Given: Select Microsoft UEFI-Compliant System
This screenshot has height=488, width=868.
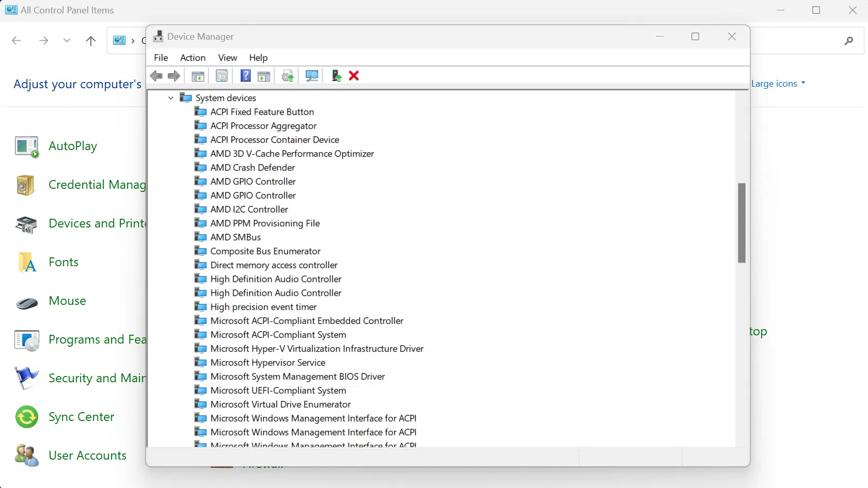Looking at the screenshot, I should [x=278, y=390].
